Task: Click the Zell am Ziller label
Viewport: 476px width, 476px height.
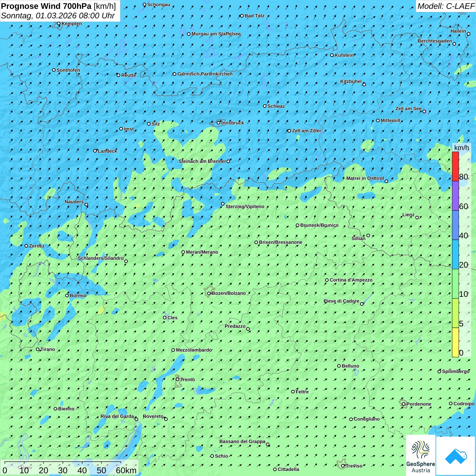Action: (x=307, y=131)
